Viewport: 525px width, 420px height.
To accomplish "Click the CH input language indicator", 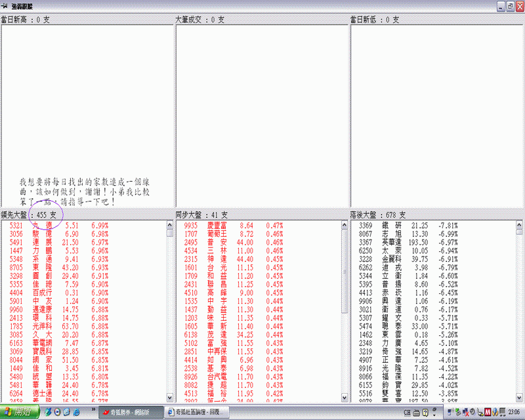I will [408, 412].
